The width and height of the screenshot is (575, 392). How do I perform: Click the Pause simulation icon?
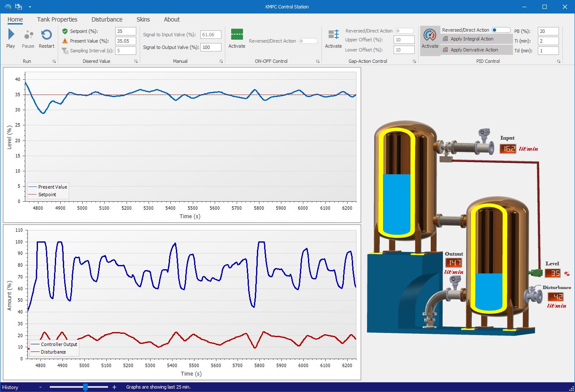pyautogui.click(x=28, y=35)
